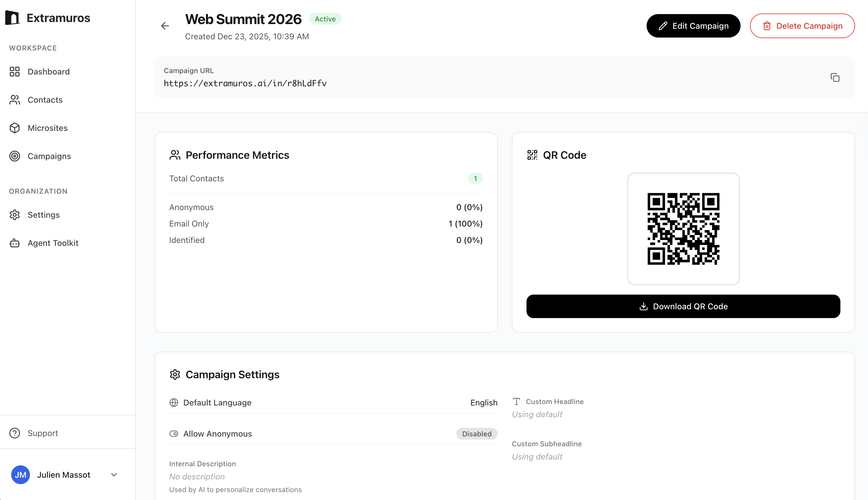Change the Default Language from English
This screenshot has width=868, height=500.
pos(484,403)
